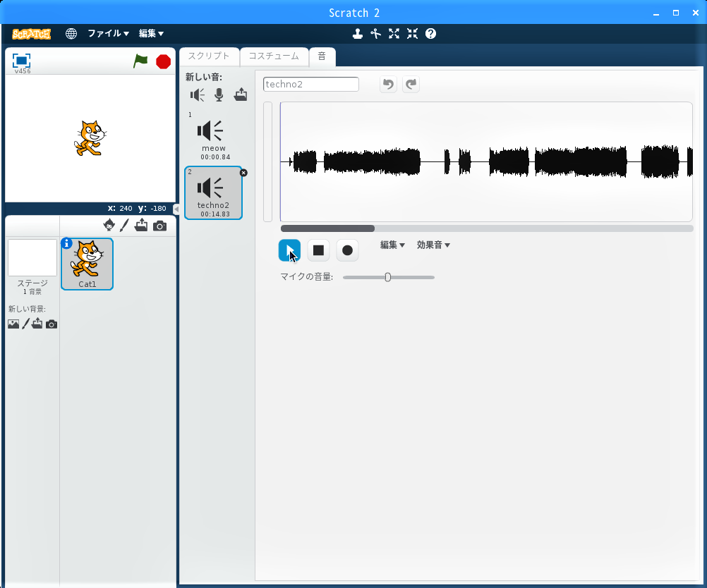This screenshot has width=707, height=588.
Task: Click the cat sprite on the stage
Action: pos(90,138)
